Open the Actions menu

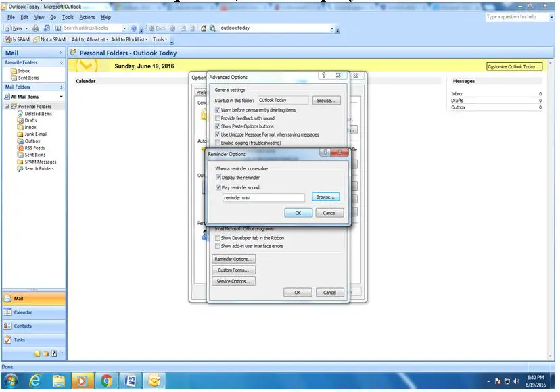click(87, 17)
